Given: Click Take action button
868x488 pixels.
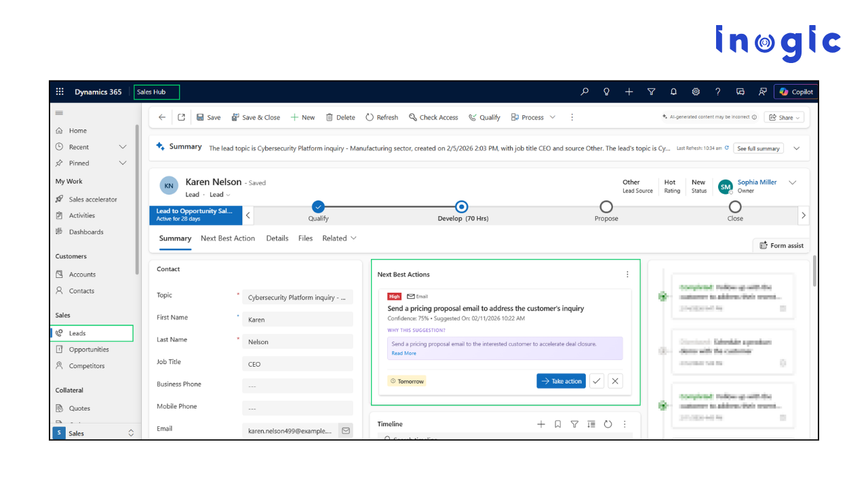Looking at the screenshot, I should (x=561, y=381).
